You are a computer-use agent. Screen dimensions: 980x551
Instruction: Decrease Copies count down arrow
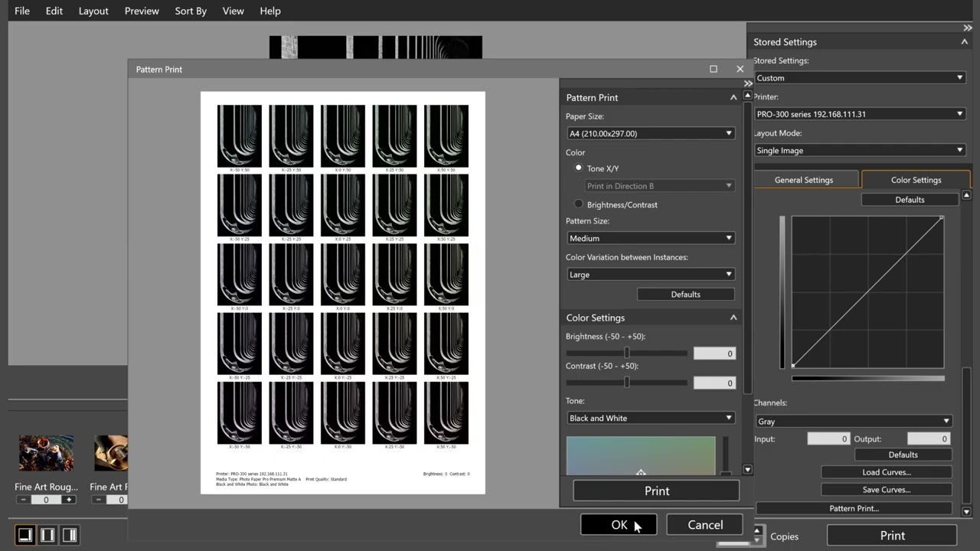click(757, 540)
